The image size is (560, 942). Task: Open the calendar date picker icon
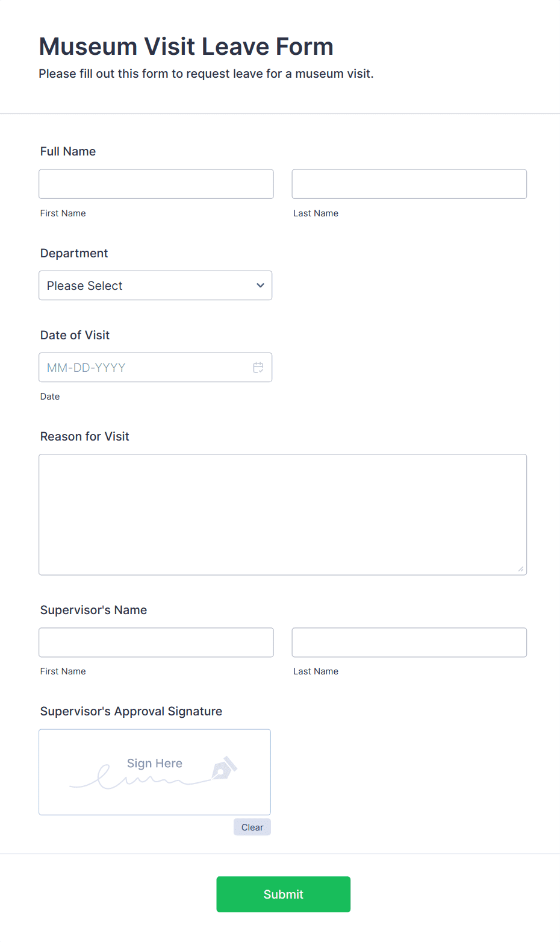click(x=258, y=368)
